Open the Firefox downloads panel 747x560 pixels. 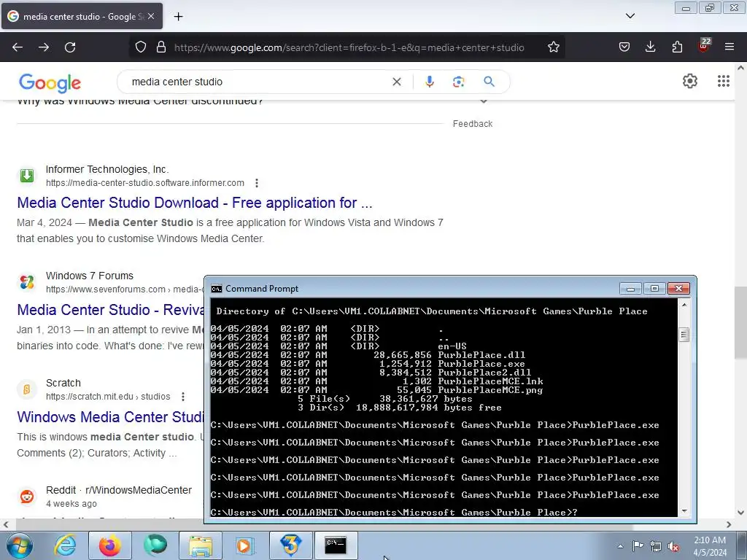650,47
